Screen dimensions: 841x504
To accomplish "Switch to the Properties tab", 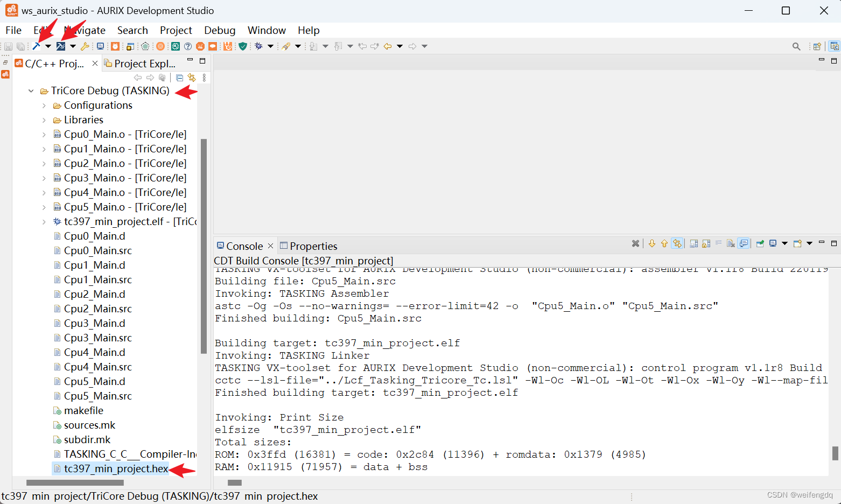I will tap(314, 246).
